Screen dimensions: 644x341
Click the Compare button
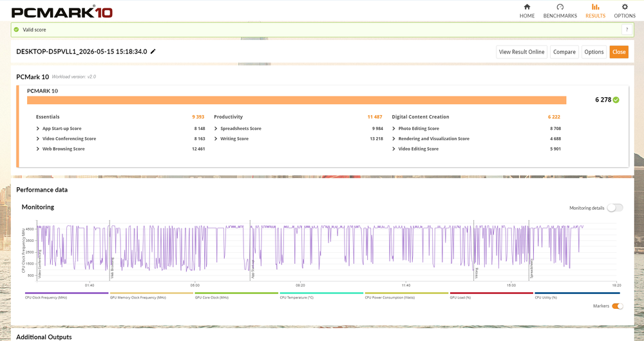(564, 51)
